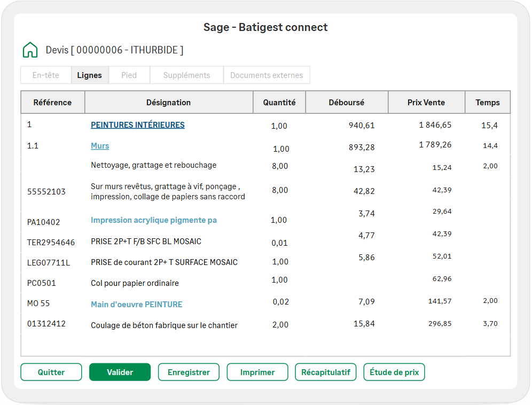The height and width of the screenshot is (405, 532).
Task: Launch the Étude de prix
Action: pos(394,372)
